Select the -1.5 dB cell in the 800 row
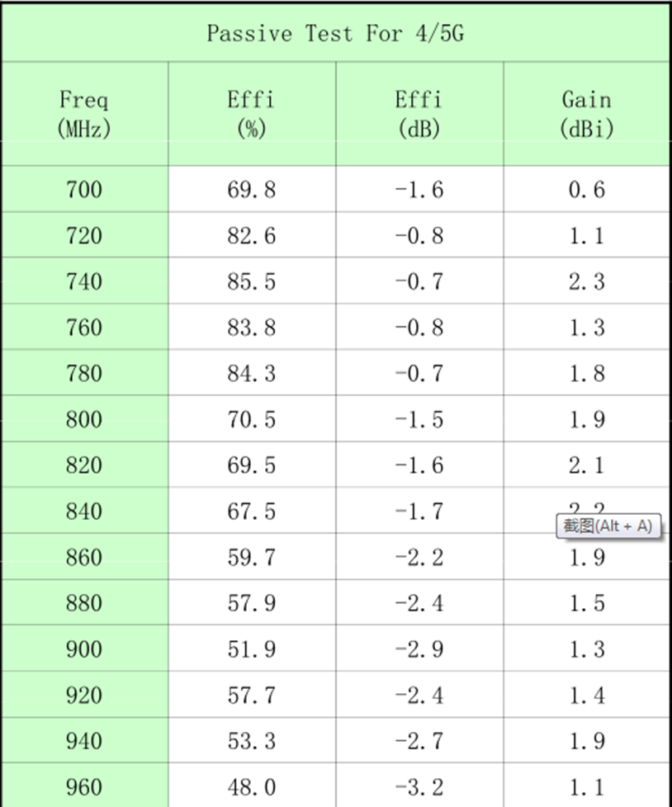672x807 pixels. click(x=419, y=420)
